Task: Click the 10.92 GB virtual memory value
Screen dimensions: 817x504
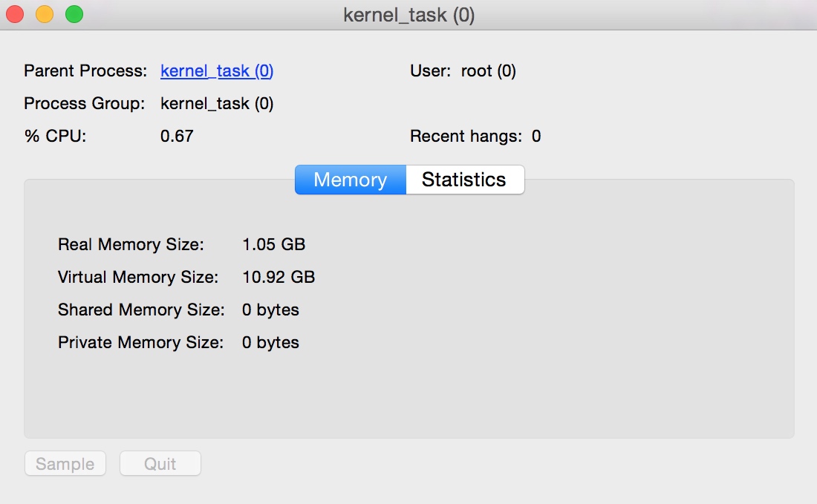Action: click(x=279, y=277)
